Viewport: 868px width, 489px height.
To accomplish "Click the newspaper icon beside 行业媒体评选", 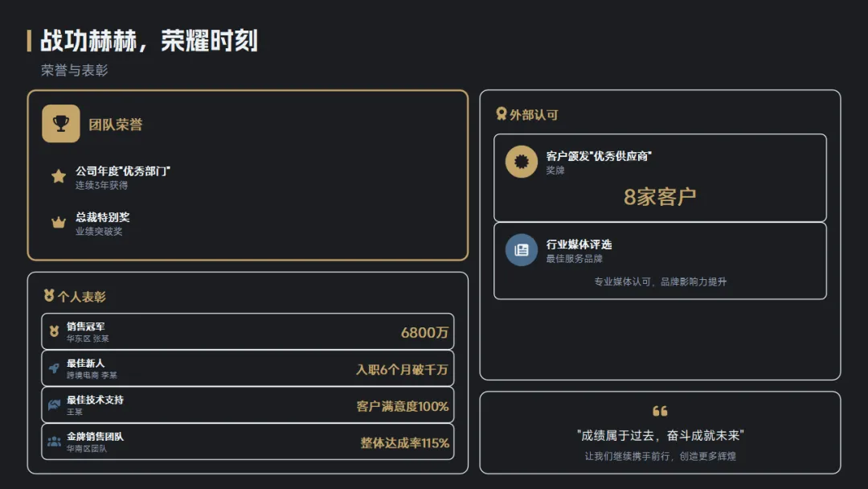I will pyautogui.click(x=521, y=250).
